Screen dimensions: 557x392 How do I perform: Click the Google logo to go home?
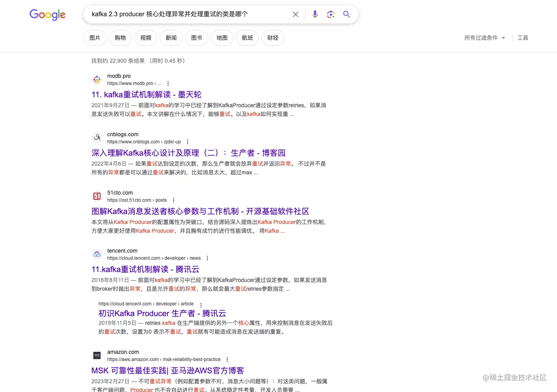click(47, 15)
